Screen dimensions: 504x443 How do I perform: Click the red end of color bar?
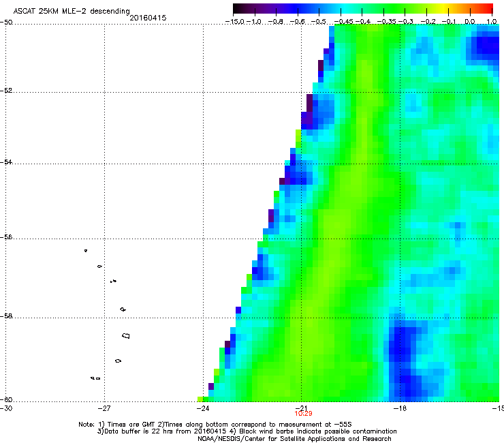[487, 8]
